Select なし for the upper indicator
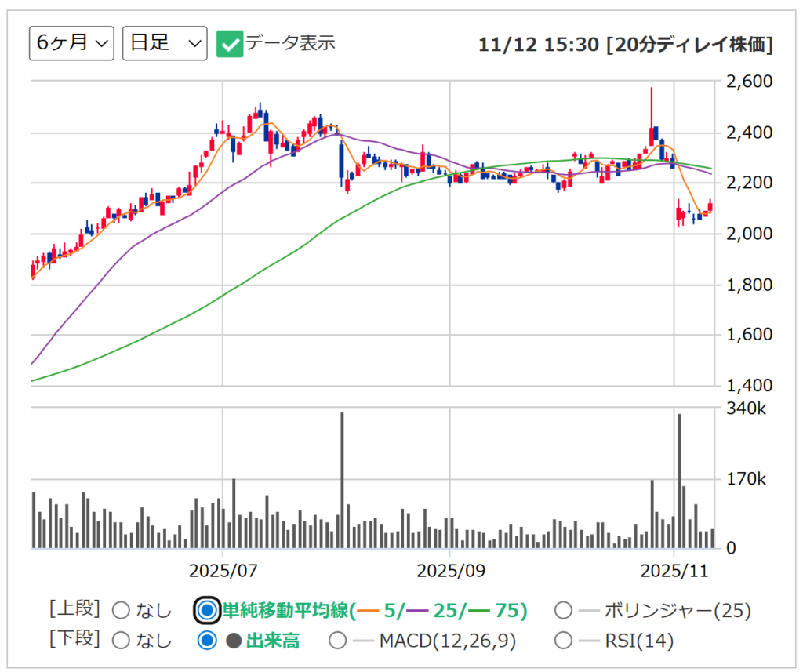This screenshot has height=672, width=803. click(x=119, y=609)
